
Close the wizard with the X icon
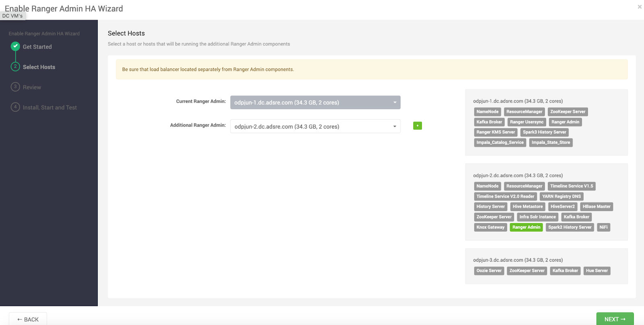[x=639, y=7]
